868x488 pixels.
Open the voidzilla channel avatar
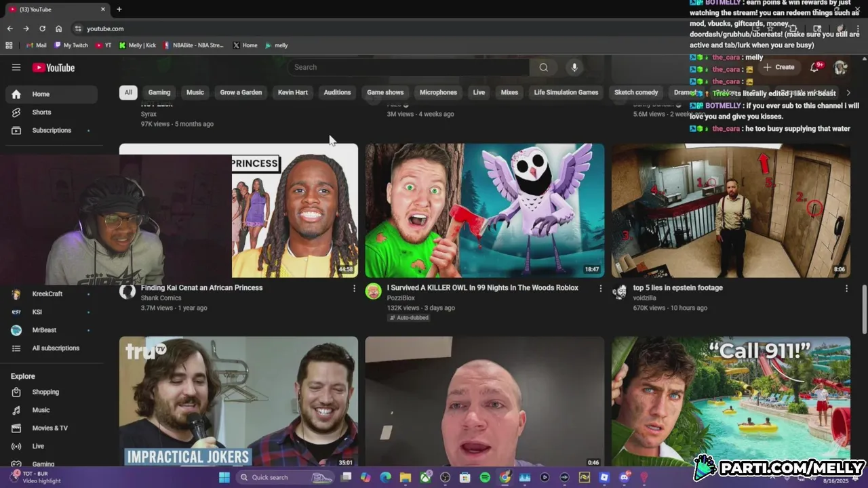click(x=619, y=291)
